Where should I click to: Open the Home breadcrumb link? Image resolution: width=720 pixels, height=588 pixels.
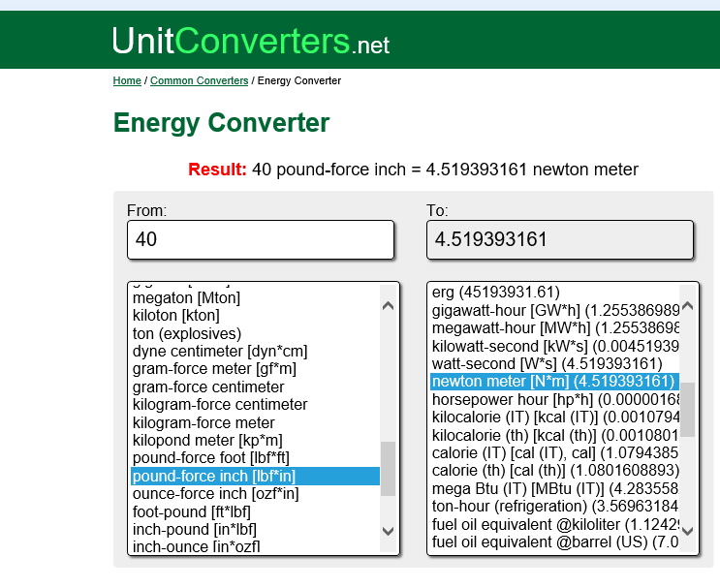(127, 80)
